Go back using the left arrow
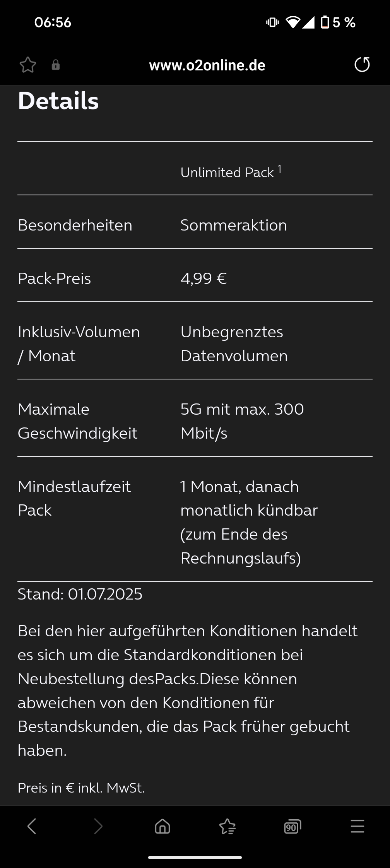The image size is (390, 868). [32, 826]
